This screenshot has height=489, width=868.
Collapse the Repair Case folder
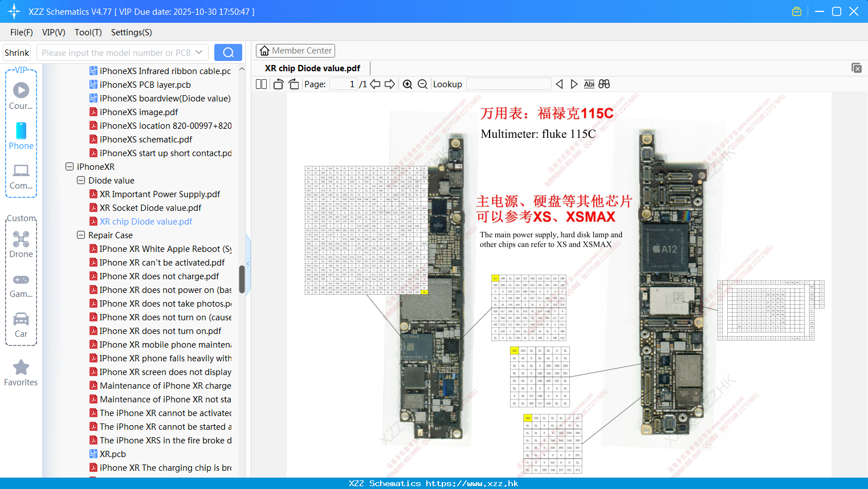point(81,235)
